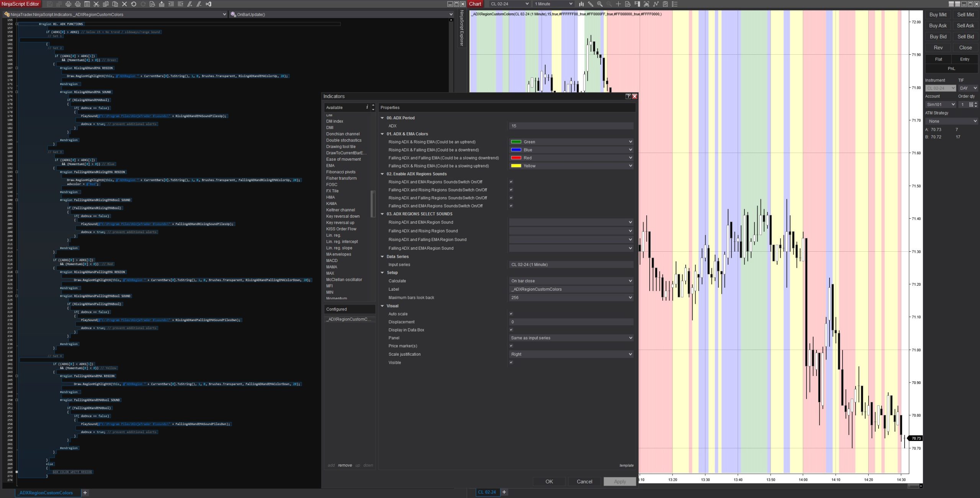
Task: Activate Zoom In on the chart toolbar
Action: tap(599, 4)
